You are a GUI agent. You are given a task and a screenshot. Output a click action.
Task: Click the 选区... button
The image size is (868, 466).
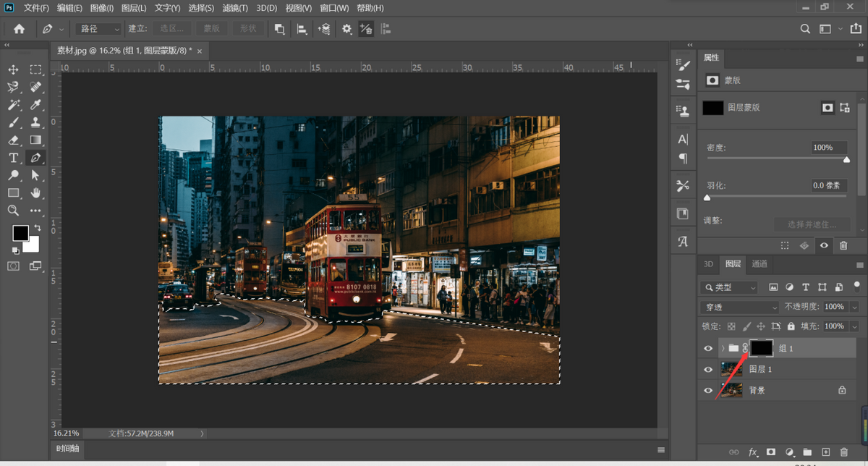tap(172, 29)
